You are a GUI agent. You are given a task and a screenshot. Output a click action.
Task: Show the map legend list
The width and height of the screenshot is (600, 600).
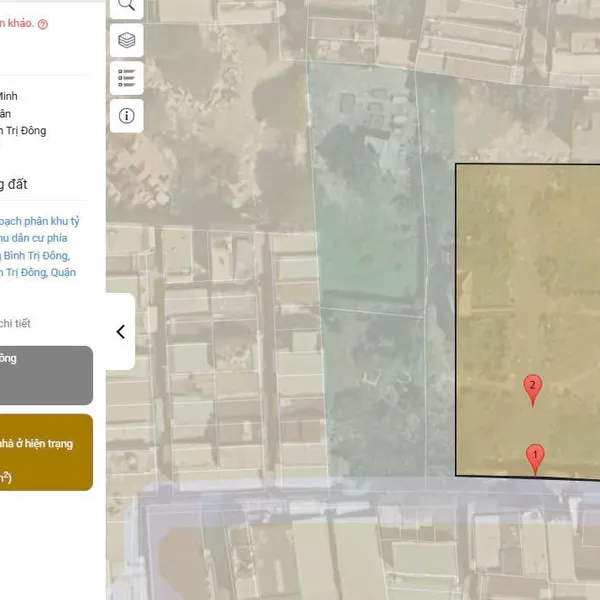click(x=126, y=78)
